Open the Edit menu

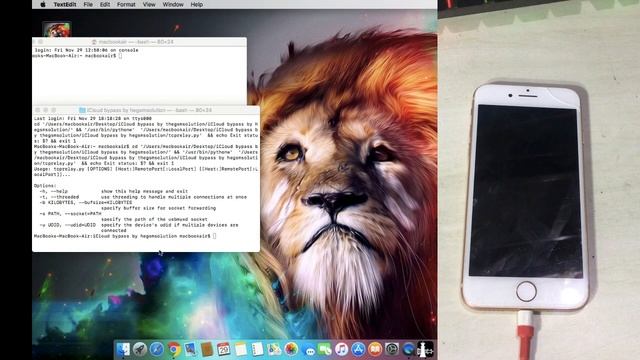pyautogui.click(x=105, y=4)
